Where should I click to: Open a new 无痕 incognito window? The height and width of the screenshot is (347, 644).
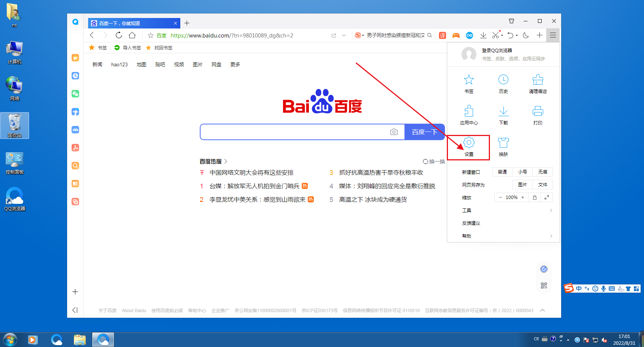tap(543, 172)
